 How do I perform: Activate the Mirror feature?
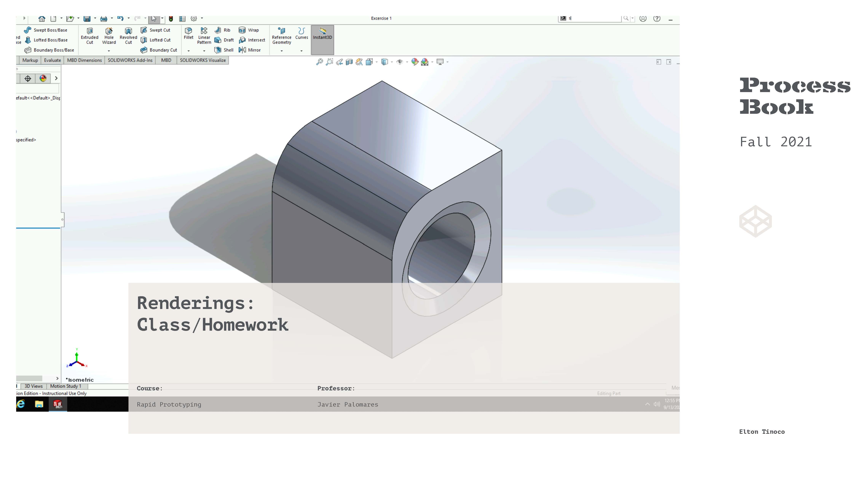click(x=250, y=50)
